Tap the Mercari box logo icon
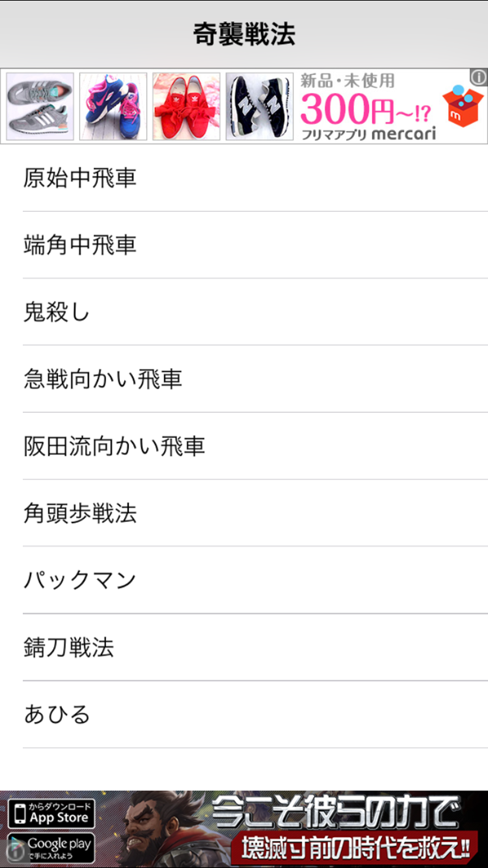Screen dimensions: 488x868 (x=462, y=107)
